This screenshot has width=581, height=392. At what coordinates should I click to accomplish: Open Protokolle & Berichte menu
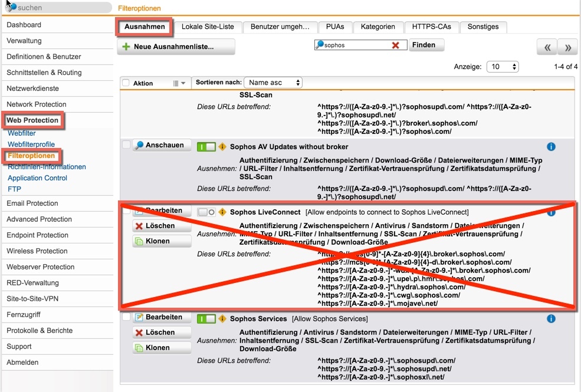(x=57, y=331)
